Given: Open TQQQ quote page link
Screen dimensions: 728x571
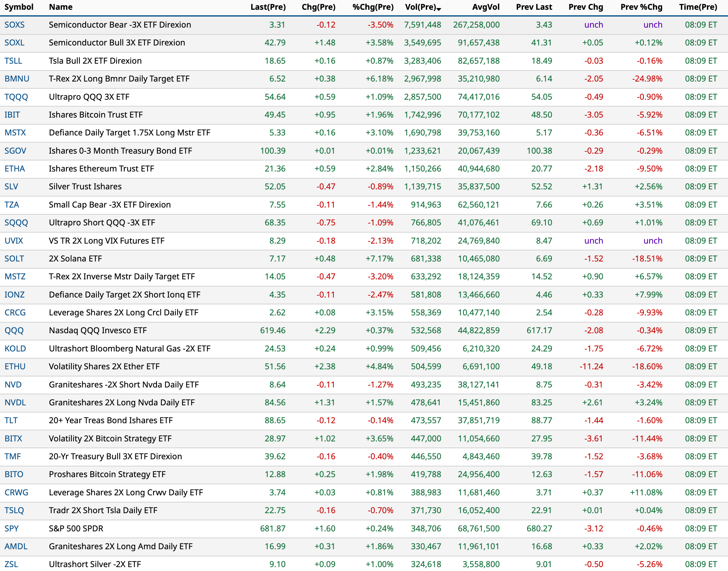Looking at the screenshot, I should 16,97.
